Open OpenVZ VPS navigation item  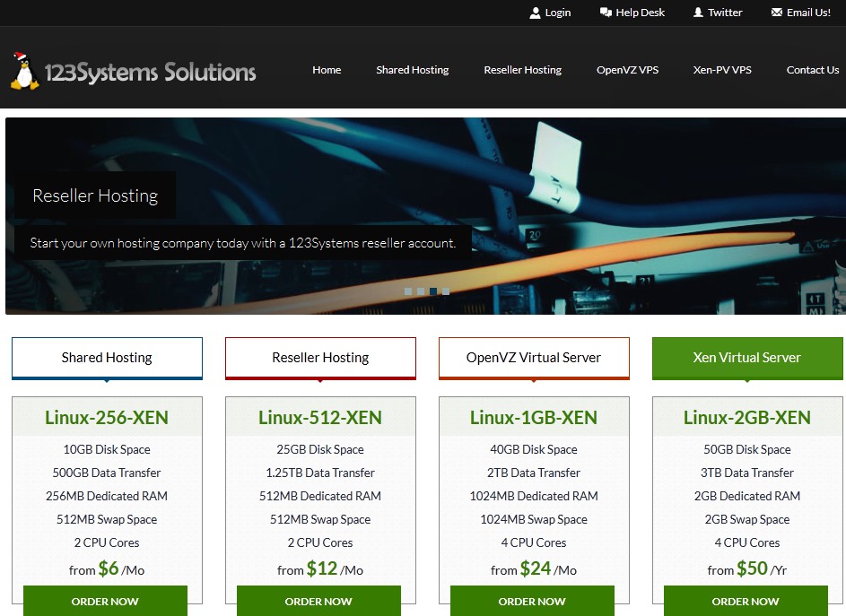pyautogui.click(x=627, y=70)
